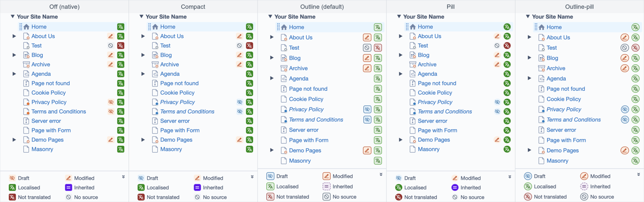
Task: Click Home page icon in Off (native) tree
Action: [26, 27]
